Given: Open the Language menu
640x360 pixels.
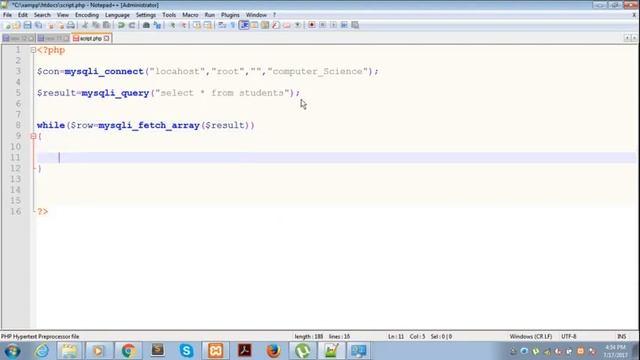Looking at the screenshot, I should click(x=117, y=15).
